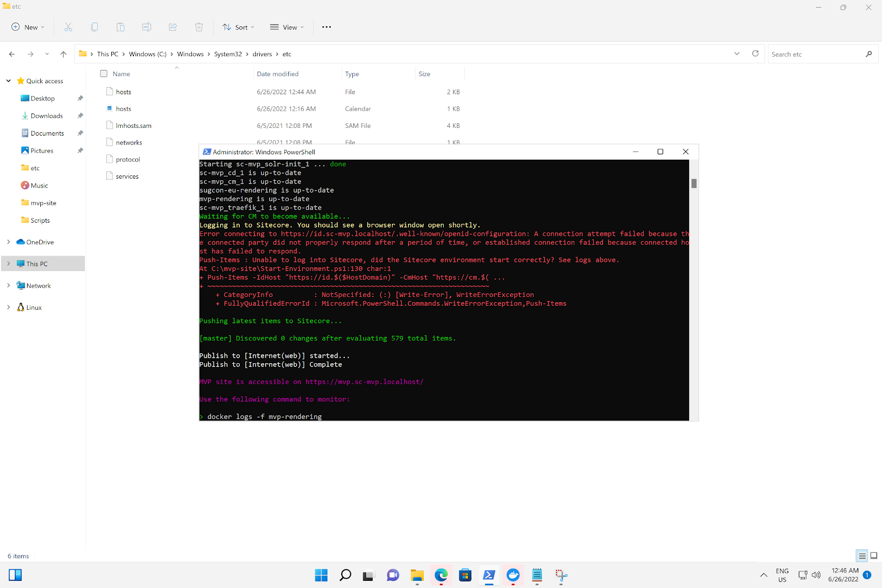Refresh the etc folder view
Image resolution: width=882 pixels, height=588 pixels.
[755, 53]
